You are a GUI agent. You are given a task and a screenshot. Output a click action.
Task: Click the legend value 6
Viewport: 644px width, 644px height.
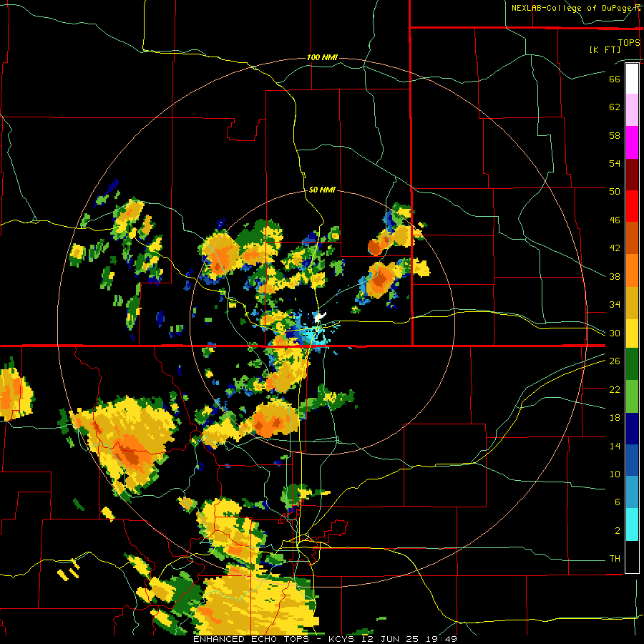tap(618, 502)
